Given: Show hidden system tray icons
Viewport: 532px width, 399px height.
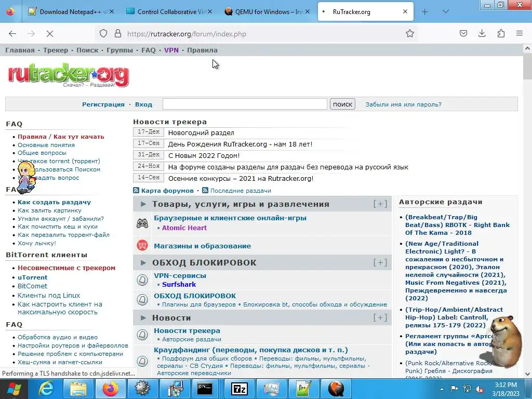Looking at the screenshot, I should click(x=442, y=389).
